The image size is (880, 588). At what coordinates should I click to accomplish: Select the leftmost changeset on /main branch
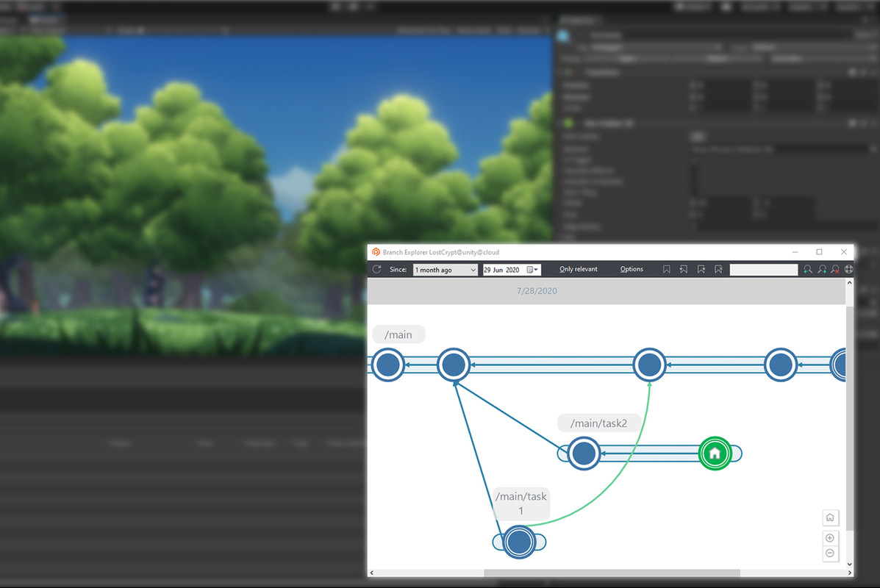pos(388,365)
